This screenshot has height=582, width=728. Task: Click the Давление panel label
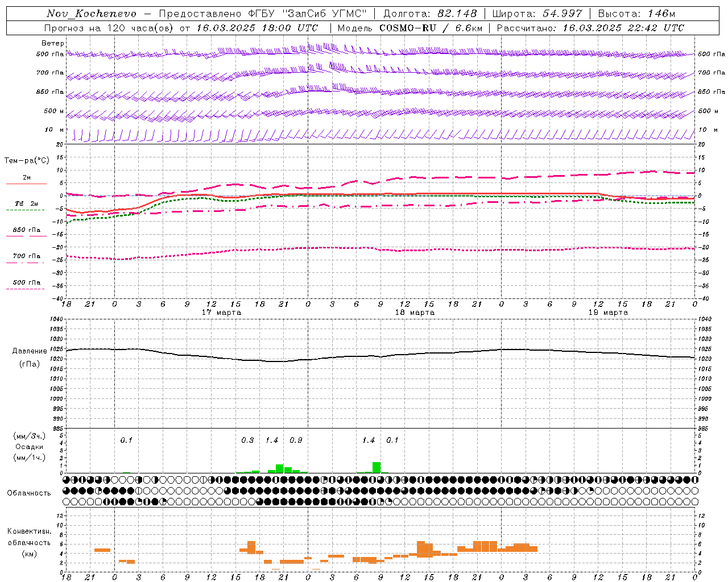(30, 351)
